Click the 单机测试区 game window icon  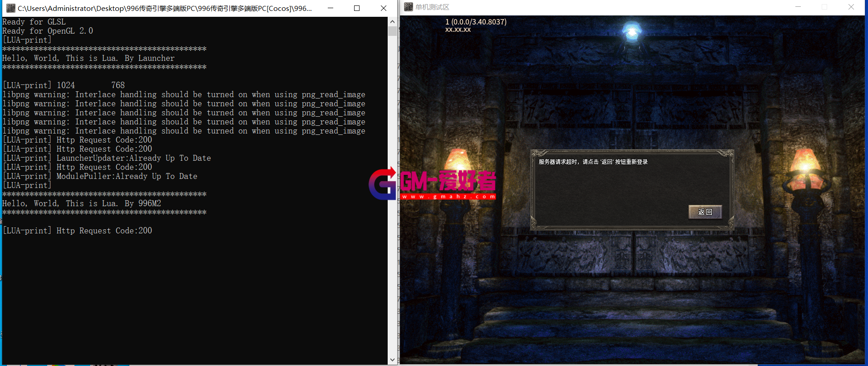(409, 7)
